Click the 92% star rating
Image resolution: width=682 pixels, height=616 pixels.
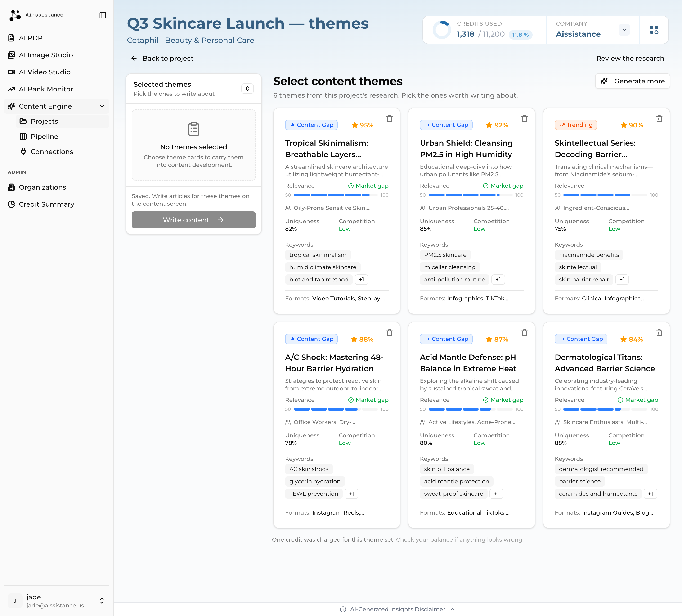pyautogui.click(x=497, y=125)
